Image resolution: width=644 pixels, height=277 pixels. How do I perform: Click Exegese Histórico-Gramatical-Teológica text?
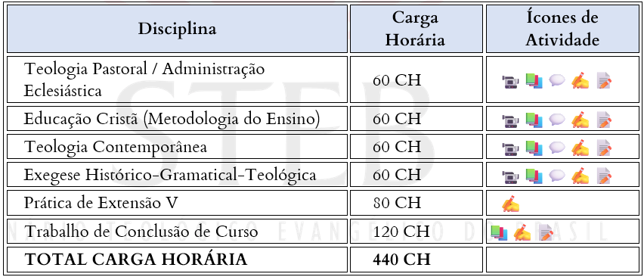coord(170,175)
